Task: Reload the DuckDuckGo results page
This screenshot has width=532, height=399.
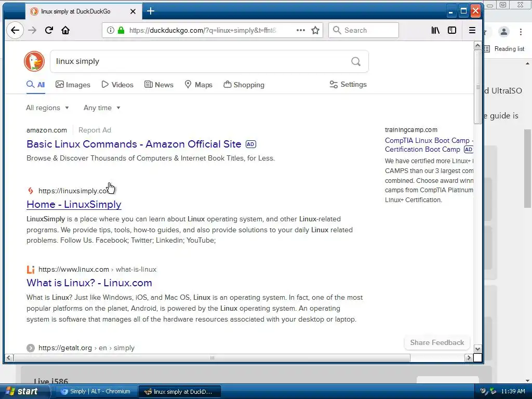Action: (x=49, y=30)
